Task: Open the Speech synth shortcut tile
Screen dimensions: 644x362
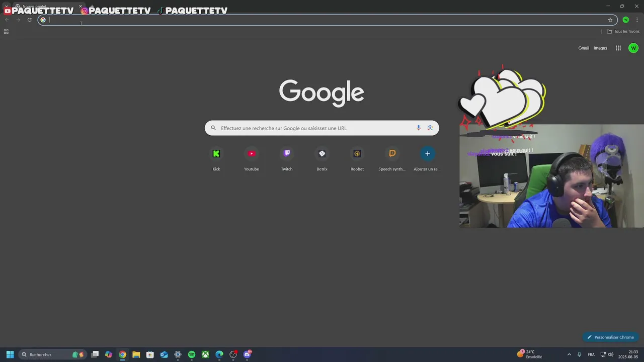Action: point(392,159)
